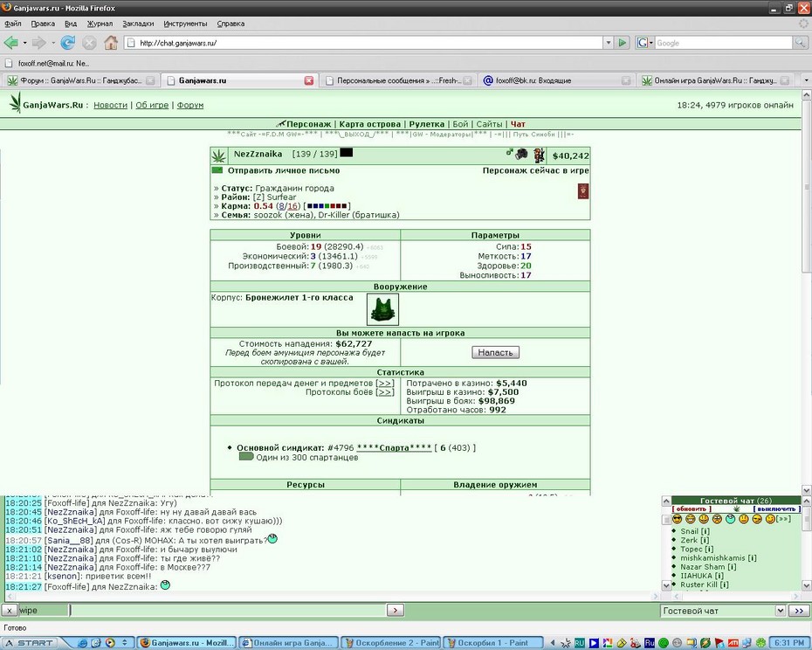812x650 pixels.
Task: Clear chat with the x button
Action: coord(9,610)
